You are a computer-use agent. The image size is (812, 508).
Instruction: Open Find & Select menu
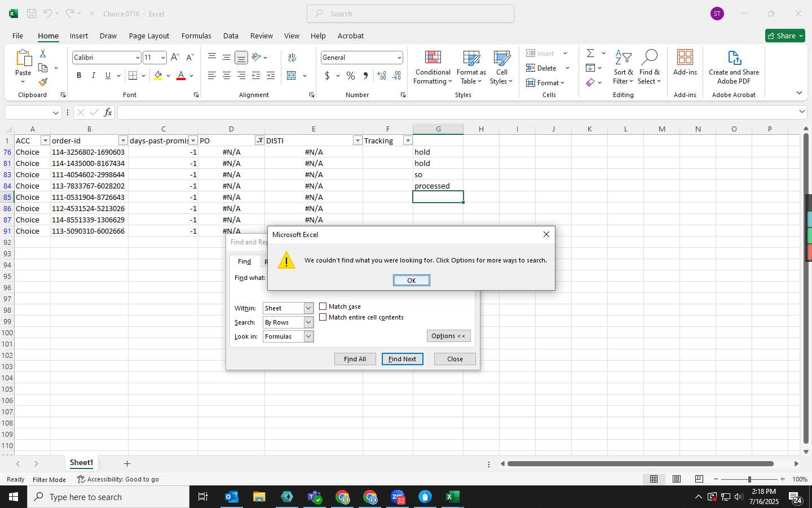pyautogui.click(x=649, y=68)
